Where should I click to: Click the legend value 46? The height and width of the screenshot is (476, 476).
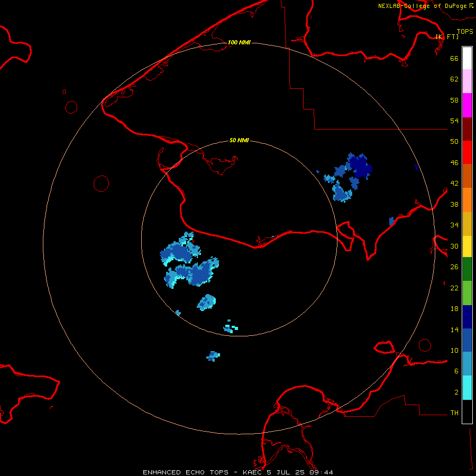point(454,162)
